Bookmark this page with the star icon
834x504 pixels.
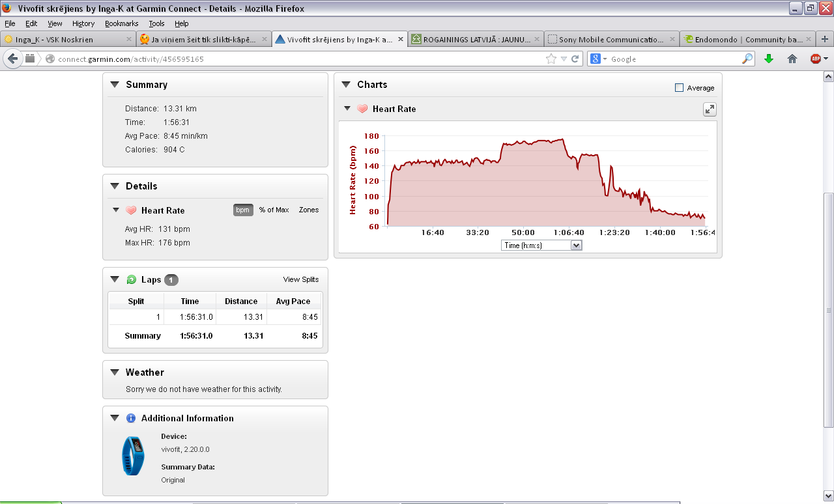pyautogui.click(x=551, y=59)
